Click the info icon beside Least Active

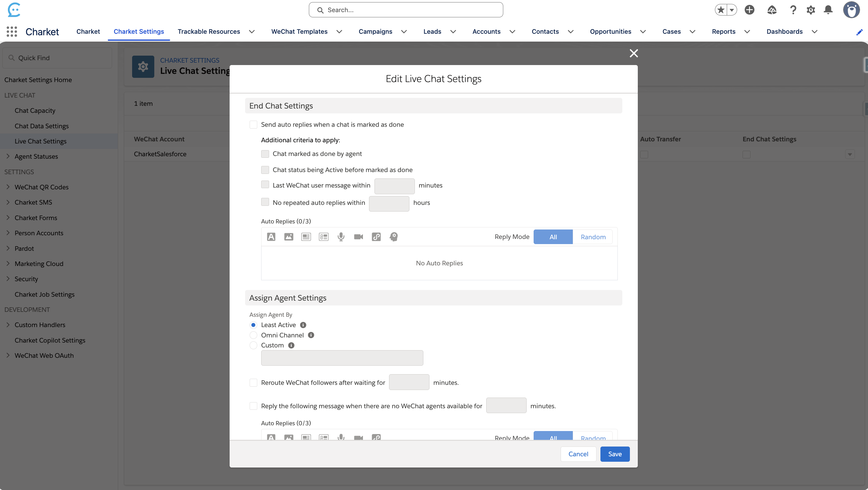click(x=303, y=325)
